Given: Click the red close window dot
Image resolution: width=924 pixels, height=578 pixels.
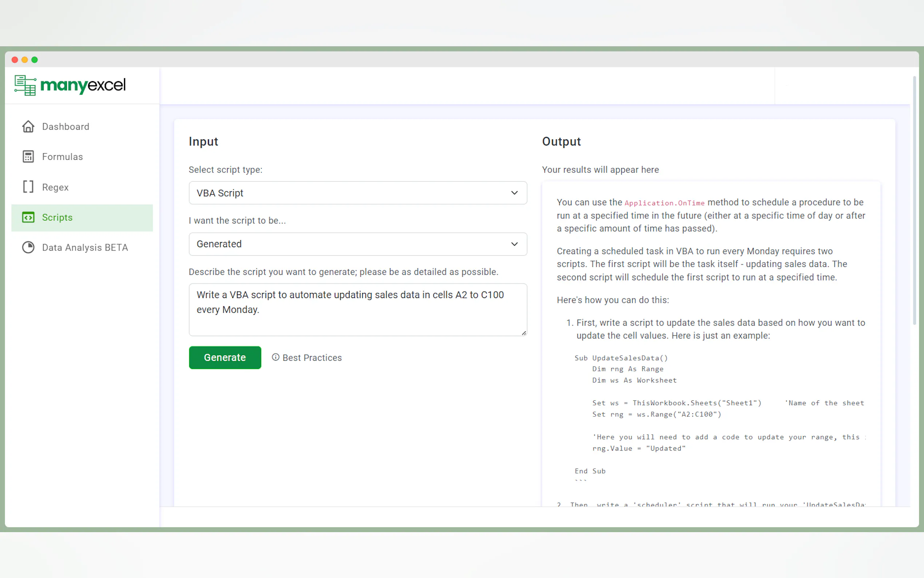Looking at the screenshot, I should tap(15, 60).
